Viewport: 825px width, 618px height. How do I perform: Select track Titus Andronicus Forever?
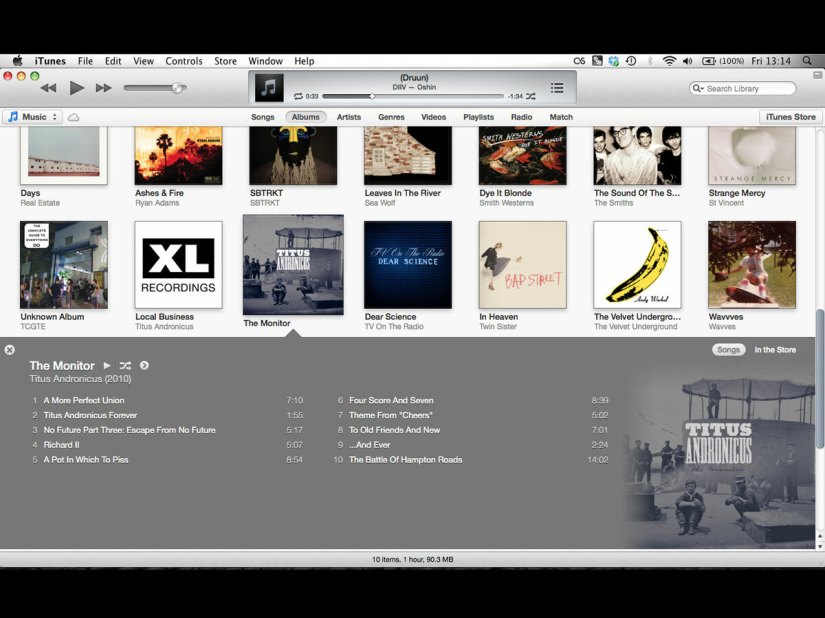[167, 415]
